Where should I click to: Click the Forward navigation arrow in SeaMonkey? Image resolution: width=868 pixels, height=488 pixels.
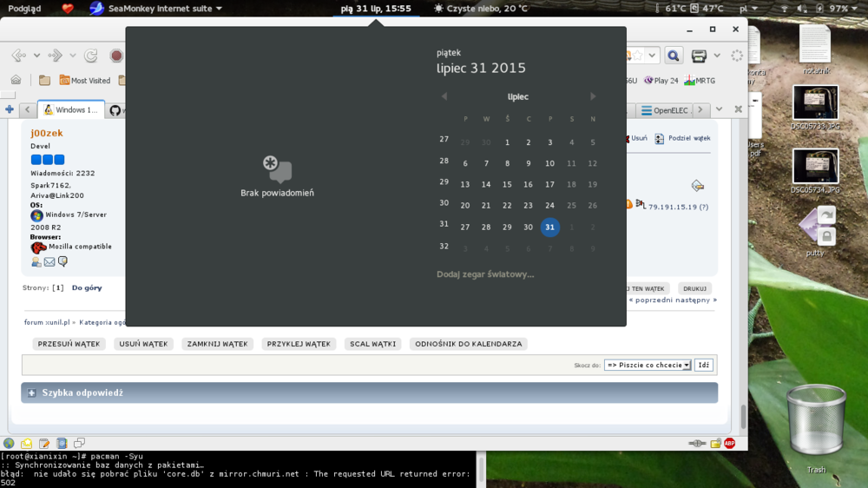pos(55,56)
